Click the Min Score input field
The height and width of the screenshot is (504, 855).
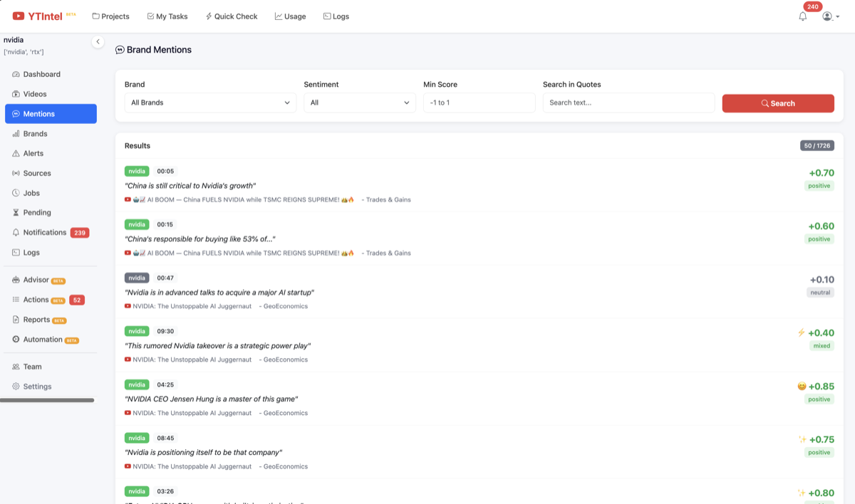[479, 103]
